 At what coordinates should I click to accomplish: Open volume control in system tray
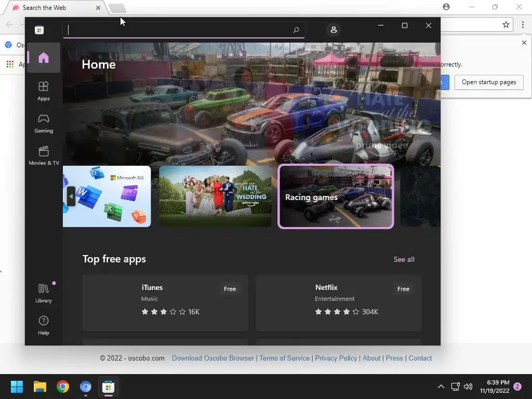click(468, 387)
